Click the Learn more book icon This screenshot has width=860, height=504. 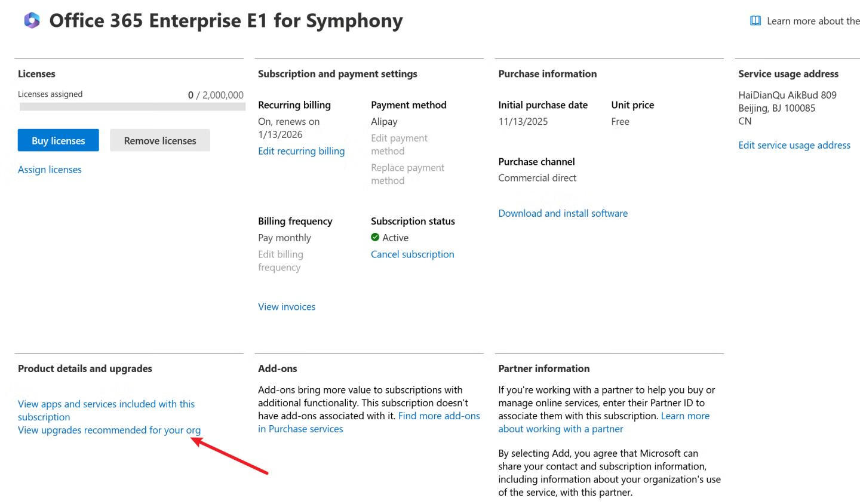755,21
